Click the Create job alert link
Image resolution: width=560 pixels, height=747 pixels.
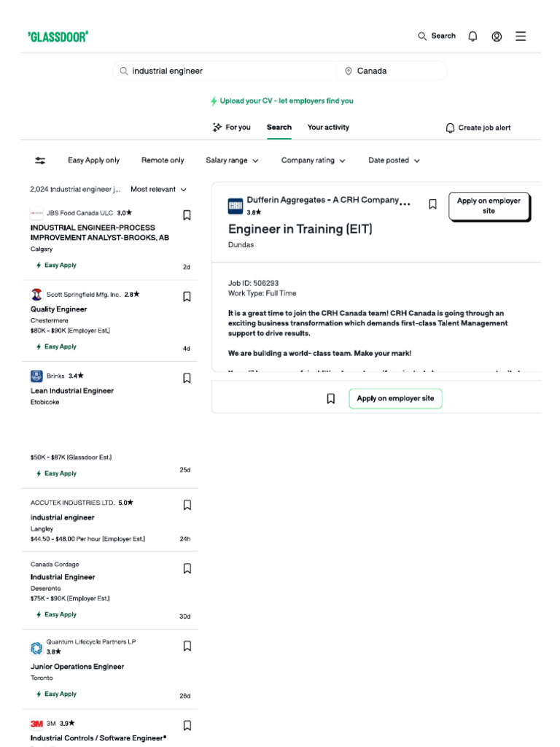coord(478,128)
